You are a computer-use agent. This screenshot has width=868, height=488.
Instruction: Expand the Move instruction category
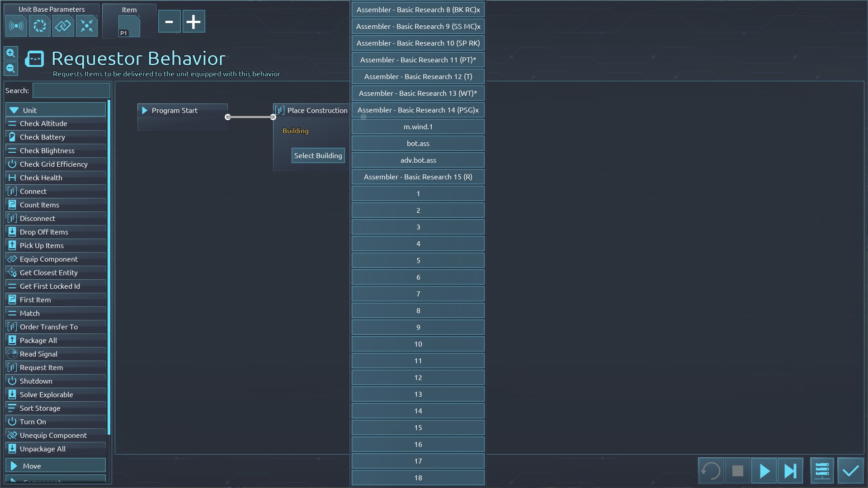point(55,465)
